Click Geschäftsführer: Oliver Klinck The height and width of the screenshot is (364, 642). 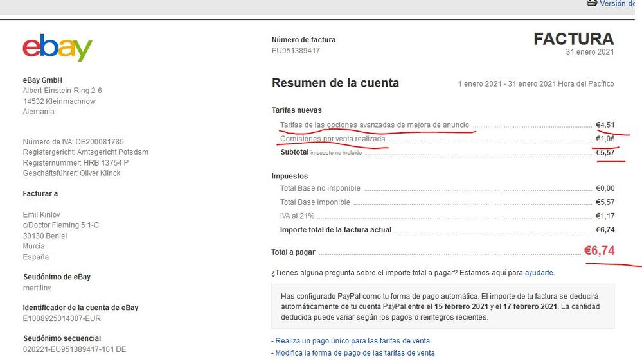[71, 173]
